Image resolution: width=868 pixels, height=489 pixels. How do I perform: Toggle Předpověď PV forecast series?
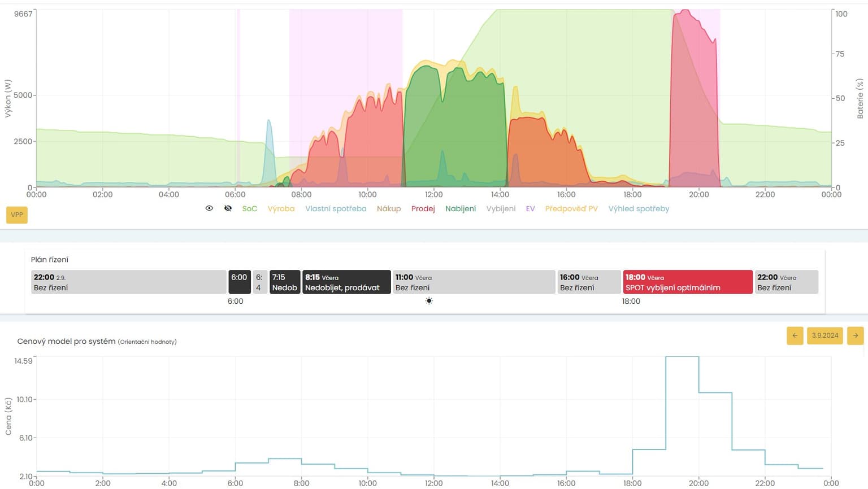pos(571,209)
